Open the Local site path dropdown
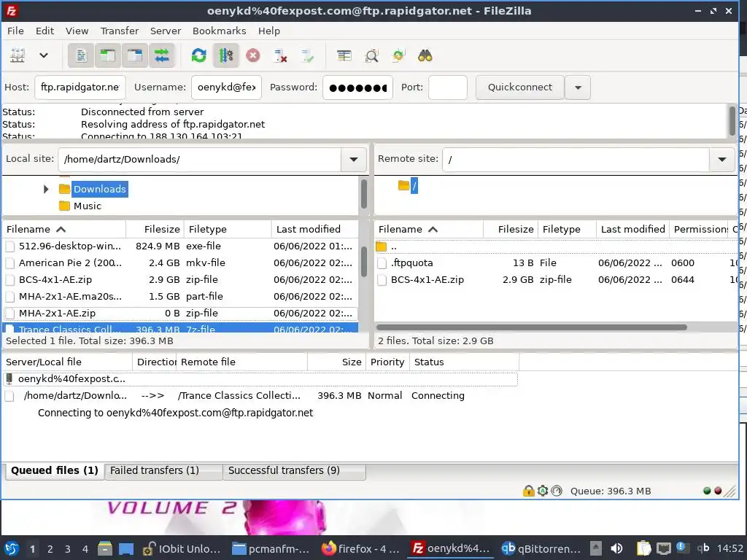 point(354,159)
